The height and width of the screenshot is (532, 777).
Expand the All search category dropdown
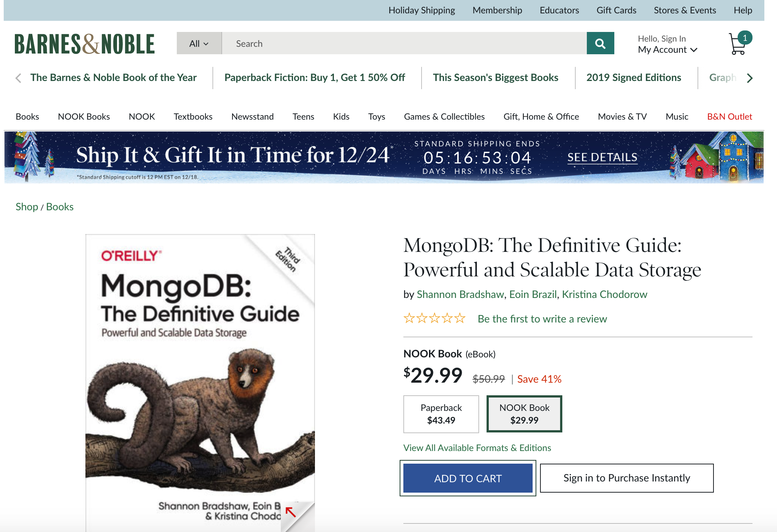click(x=199, y=43)
